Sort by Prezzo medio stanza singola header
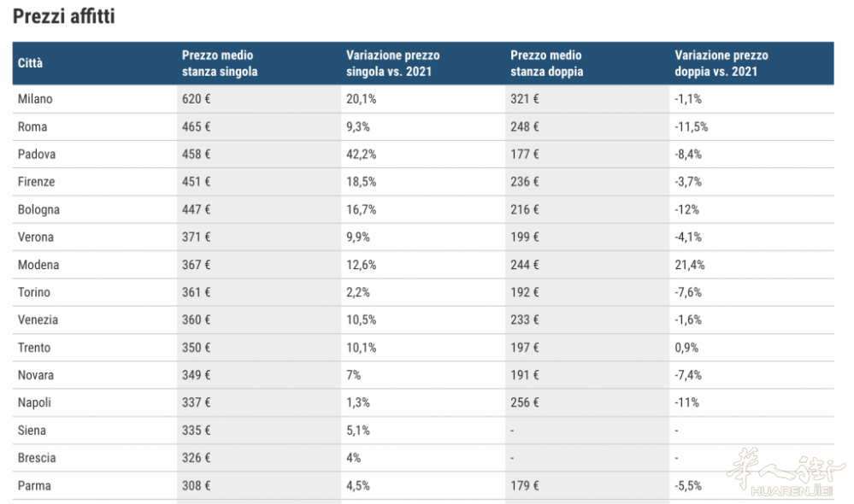 (x=220, y=63)
